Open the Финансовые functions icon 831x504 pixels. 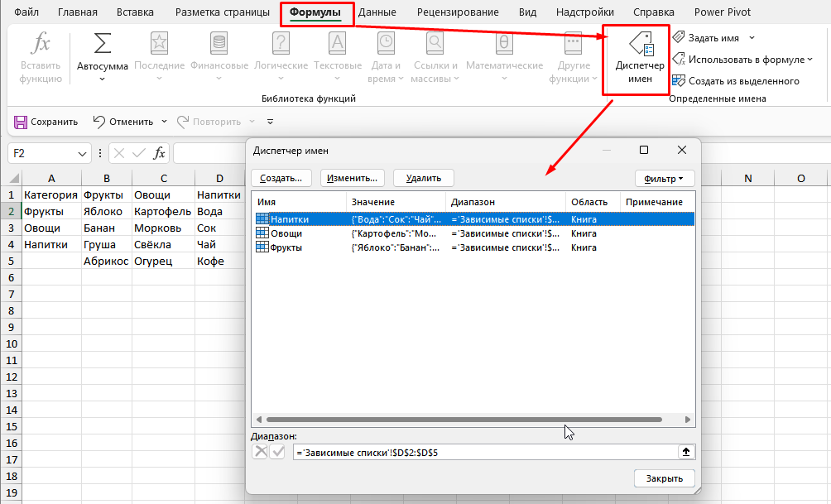tap(219, 45)
